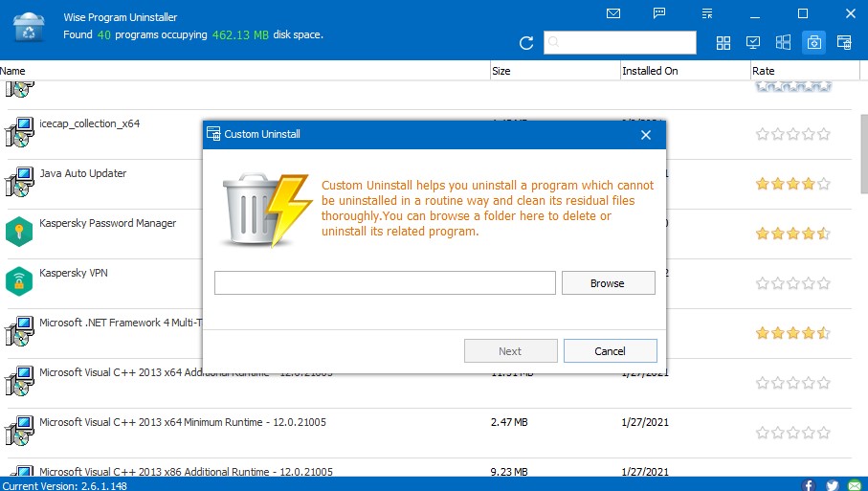Sort by Installed On column header
Image resolution: width=868 pixels, height=491 pixels.
tap(685, 71)
